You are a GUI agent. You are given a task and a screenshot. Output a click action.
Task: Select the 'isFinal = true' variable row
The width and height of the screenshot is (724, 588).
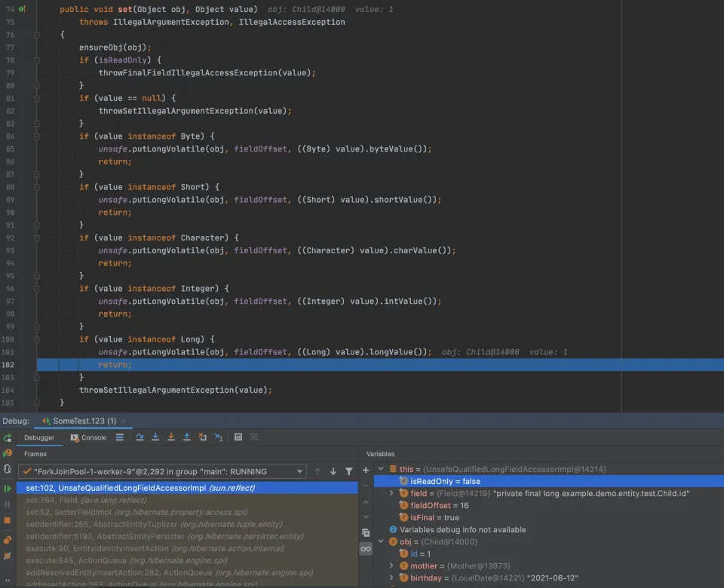pos(548,517)
